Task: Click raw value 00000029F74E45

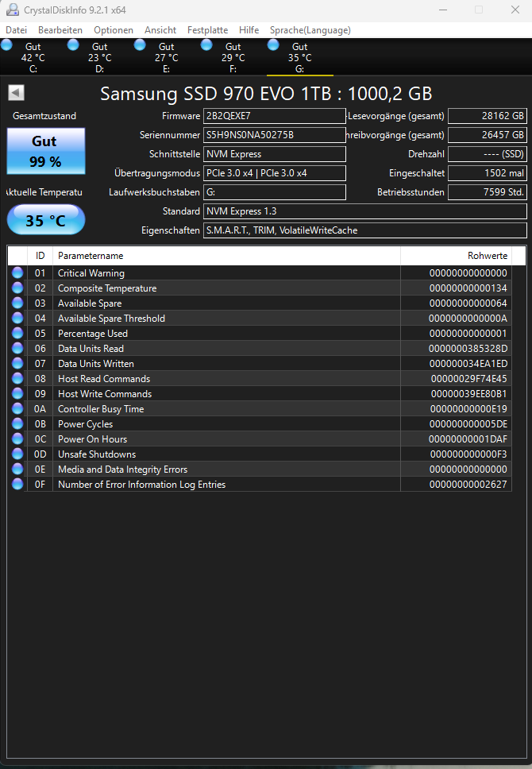Action: (468, 379)
